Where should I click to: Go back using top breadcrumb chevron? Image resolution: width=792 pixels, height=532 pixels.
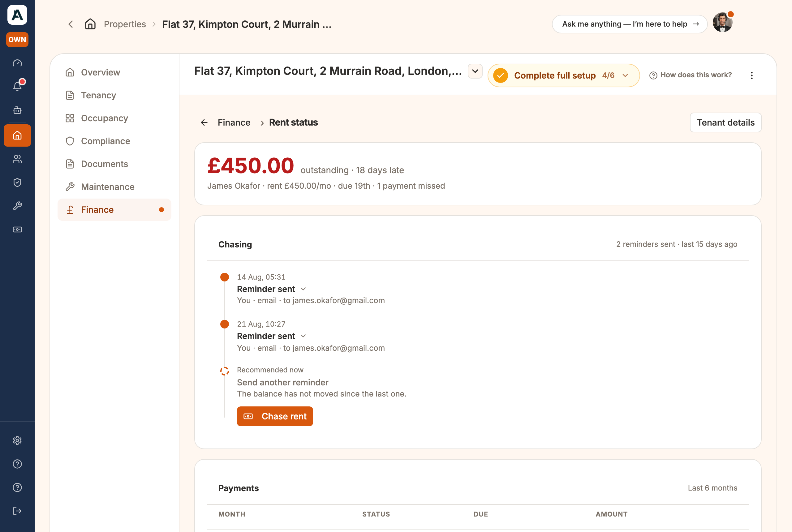pos(71,24)
